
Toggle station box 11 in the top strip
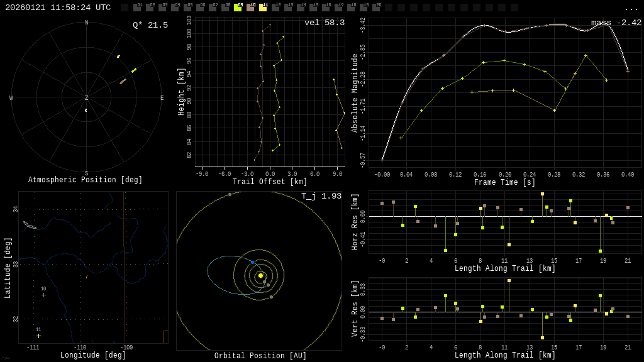point(263,8)
